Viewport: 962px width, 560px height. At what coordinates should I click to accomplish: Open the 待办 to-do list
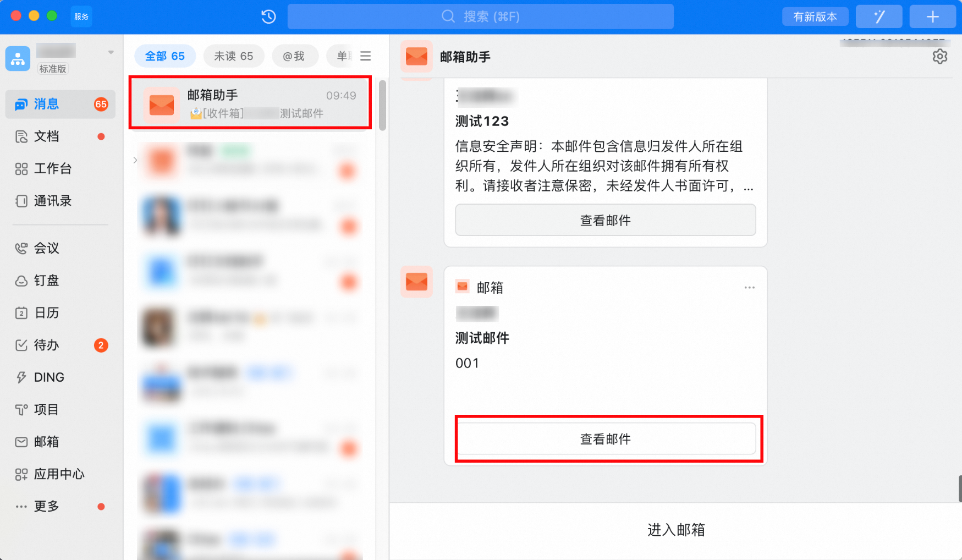coord(46,345)
